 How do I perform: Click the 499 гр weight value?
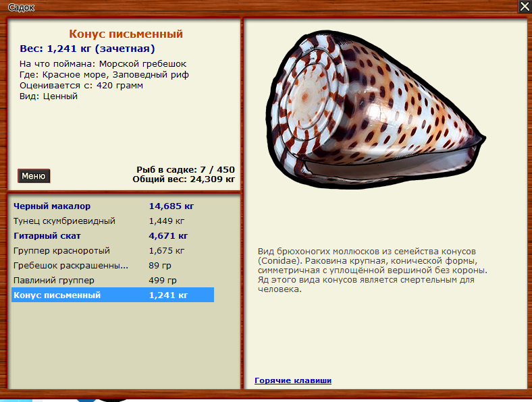[163, 281]
